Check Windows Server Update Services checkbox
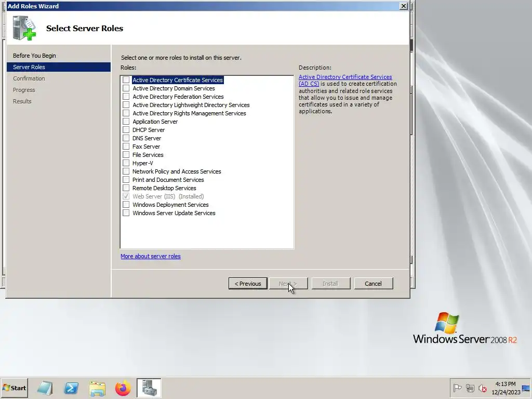This screenshot has width=532, height=399. tap(126, 212)
